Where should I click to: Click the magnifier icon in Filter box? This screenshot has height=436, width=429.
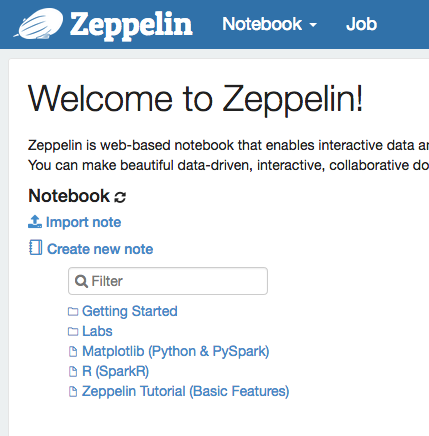pos(81,281)
